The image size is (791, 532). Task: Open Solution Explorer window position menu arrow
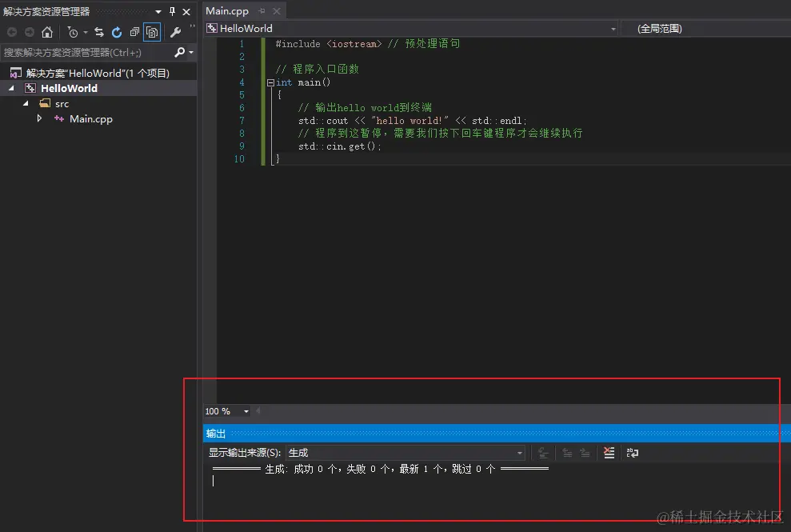pyautogui.click(x=158, y=11)
